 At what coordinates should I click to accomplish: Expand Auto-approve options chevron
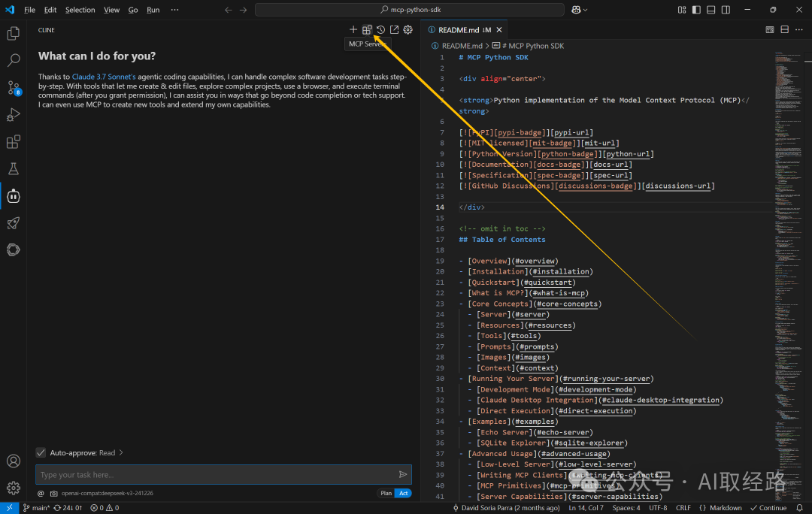tap(121, 453)
